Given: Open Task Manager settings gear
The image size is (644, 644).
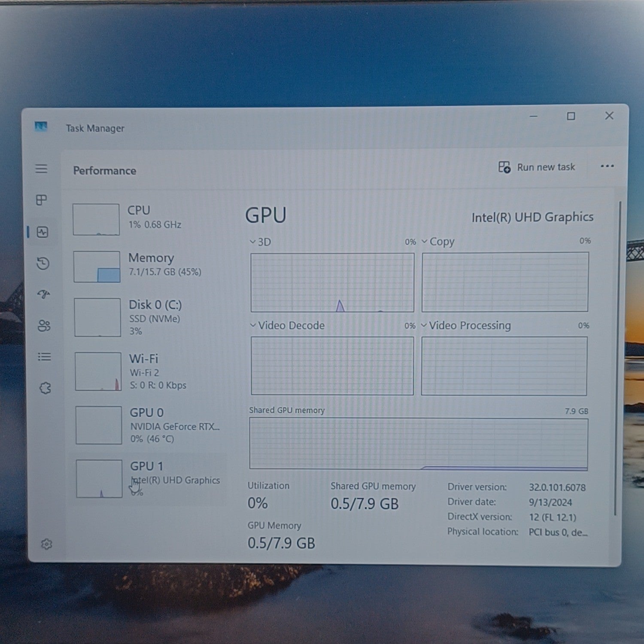Looking at the screenshot, I should [46, 544].
